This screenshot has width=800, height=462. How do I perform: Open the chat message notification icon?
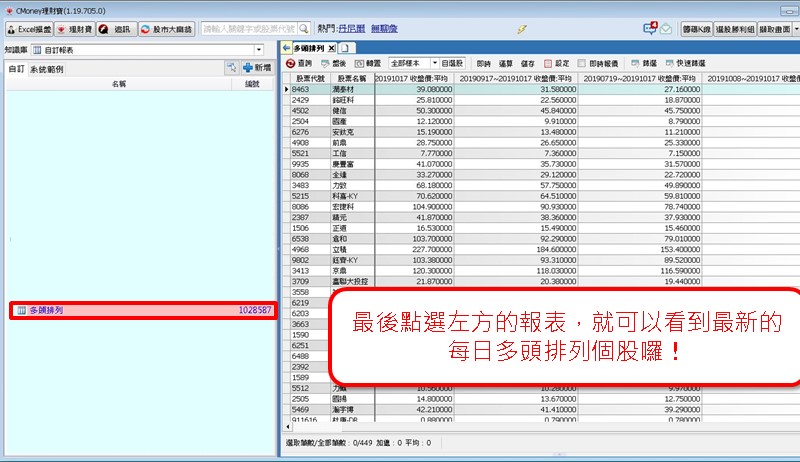pos(651,28)
